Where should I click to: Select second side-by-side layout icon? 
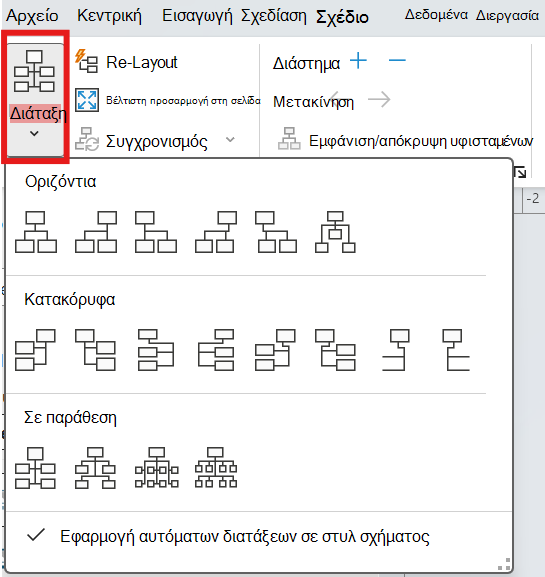(x=95, y=468)
